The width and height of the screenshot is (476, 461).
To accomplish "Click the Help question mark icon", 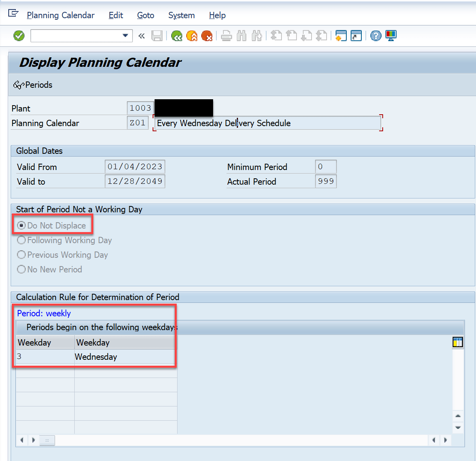I will point(375,36).
